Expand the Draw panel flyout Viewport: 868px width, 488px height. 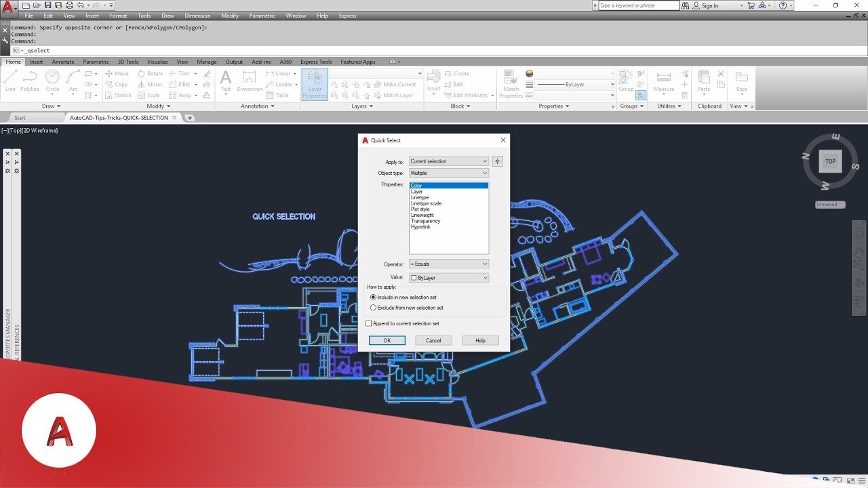pos(52,106)
